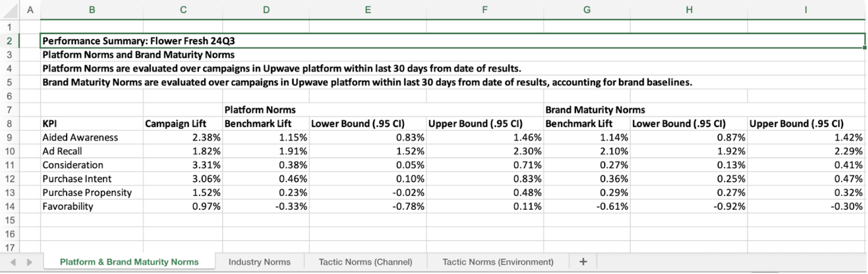Open the Tactic Norms (Channel) sheet
The height and width of the screenshot is (274, 868).
pyautogui.click(x=365, y=262)
